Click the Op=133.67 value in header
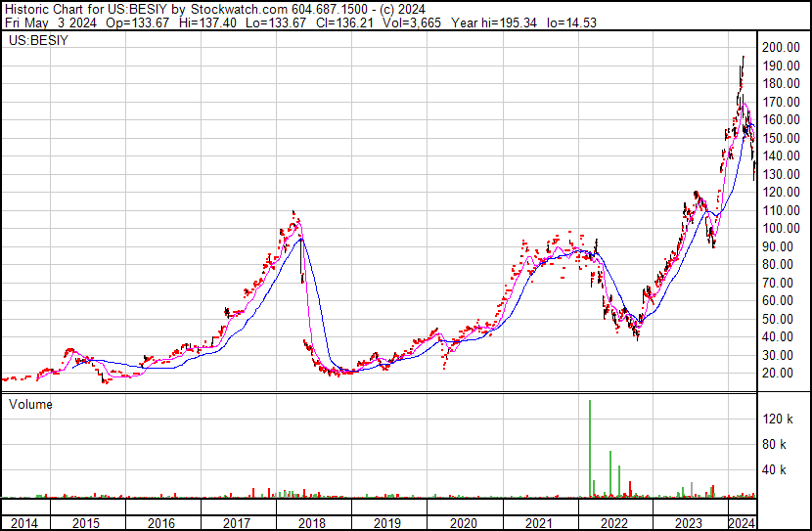Screen dimensions: 812x531 (137, 22)
